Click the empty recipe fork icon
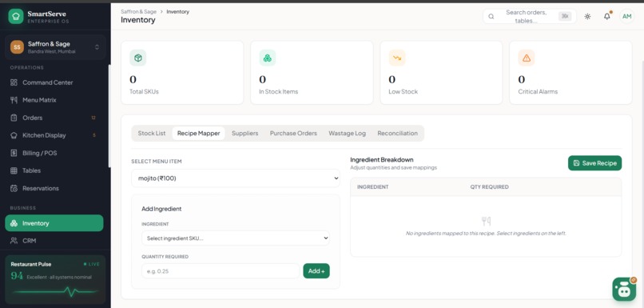The image size is (644, 308). tap(486, 222)
